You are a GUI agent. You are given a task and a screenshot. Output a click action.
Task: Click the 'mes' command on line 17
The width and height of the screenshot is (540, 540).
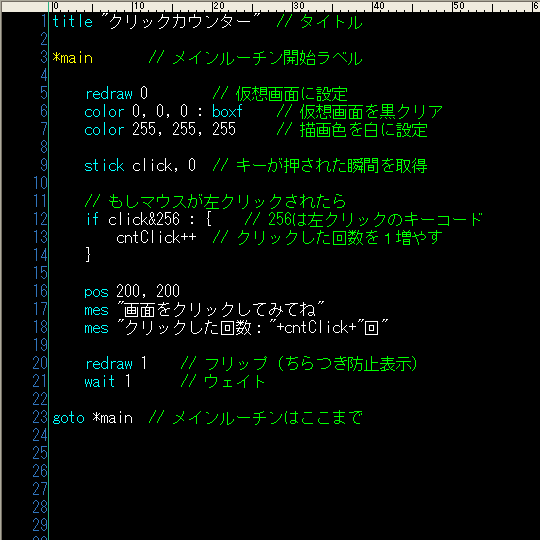coord(96,310)
